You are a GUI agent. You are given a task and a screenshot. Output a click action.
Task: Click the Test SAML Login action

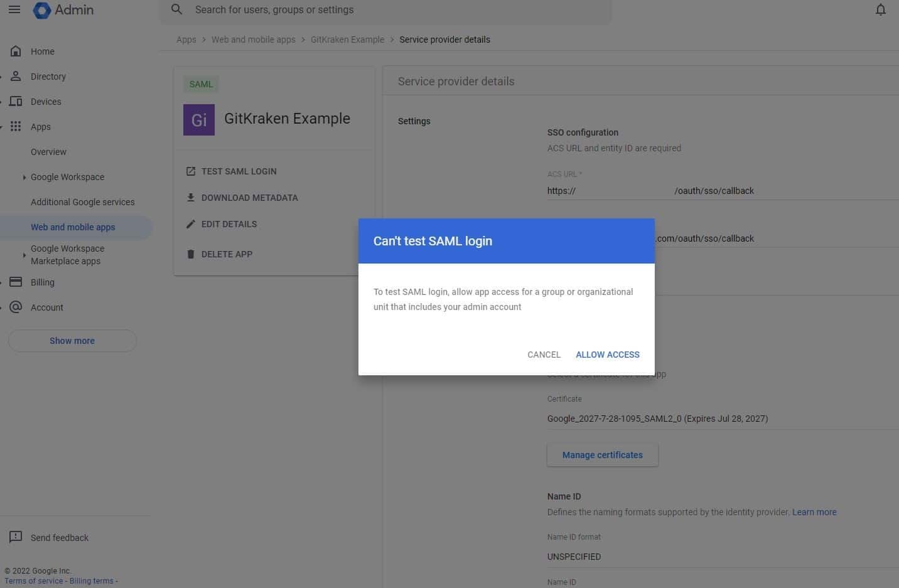click(239, 171)
